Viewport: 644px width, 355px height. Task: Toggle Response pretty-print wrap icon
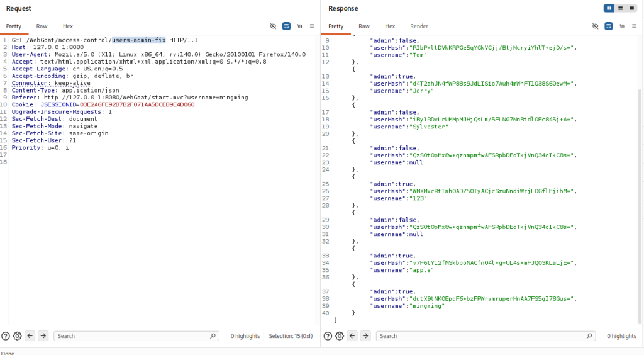(x=609, y=26)
